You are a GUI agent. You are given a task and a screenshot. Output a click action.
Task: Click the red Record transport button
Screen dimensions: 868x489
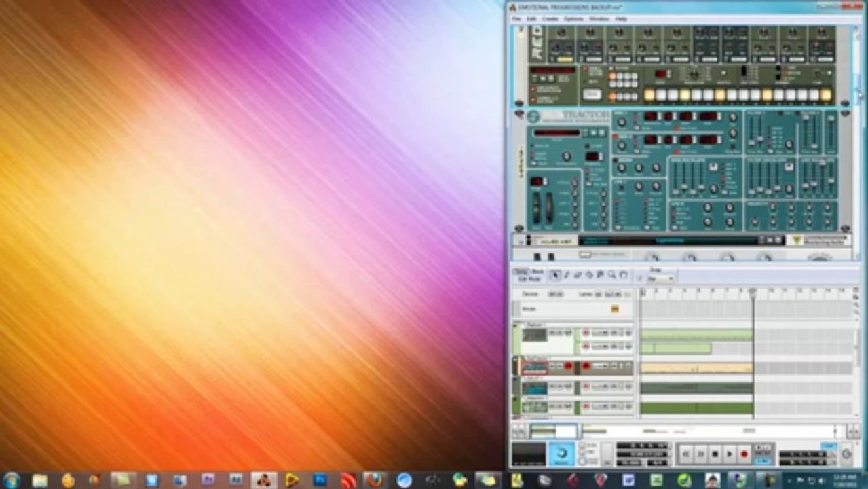point(744,453)
